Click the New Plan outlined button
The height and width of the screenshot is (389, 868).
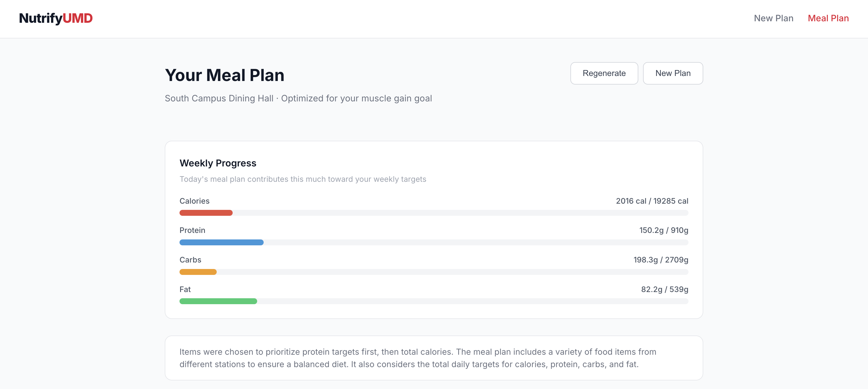(x=673, y=73)
